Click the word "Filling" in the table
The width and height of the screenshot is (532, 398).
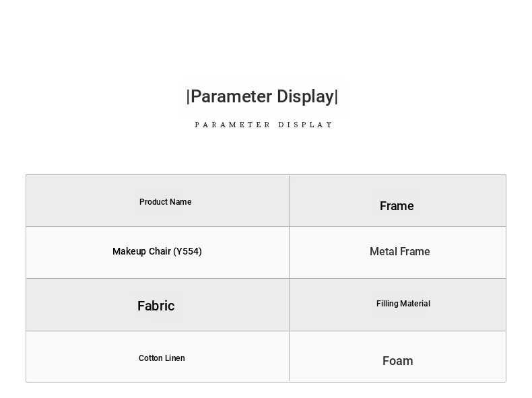387,304
